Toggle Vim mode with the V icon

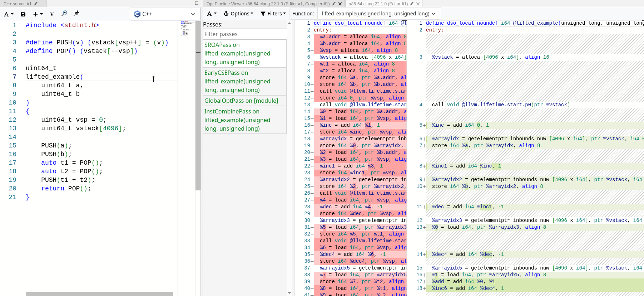tap(52, 14)
